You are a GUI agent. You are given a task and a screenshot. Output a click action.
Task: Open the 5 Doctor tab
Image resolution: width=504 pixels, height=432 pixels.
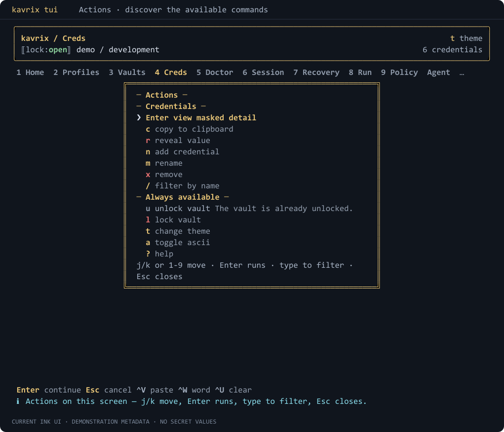pos(215,72)
